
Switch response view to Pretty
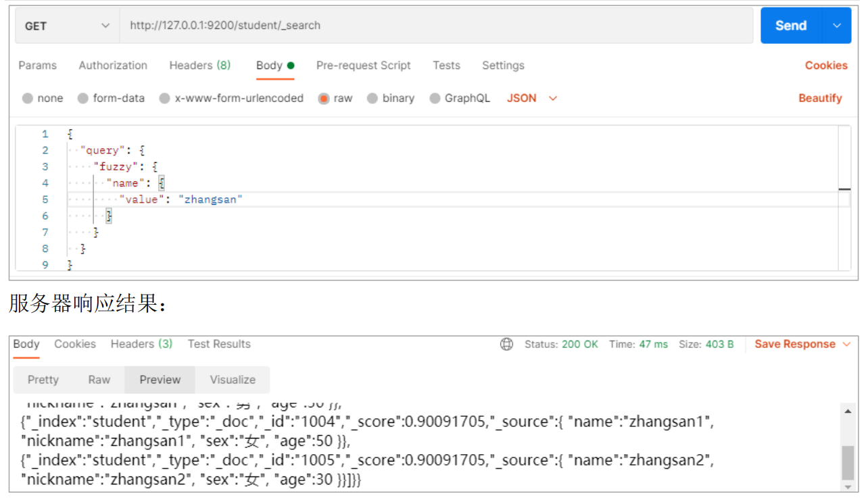43,380
